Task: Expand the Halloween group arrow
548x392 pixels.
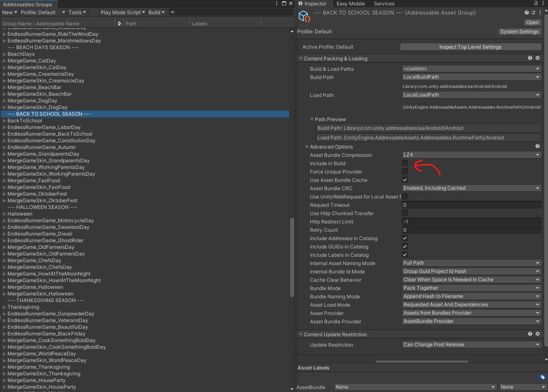Action: [5, 214]
